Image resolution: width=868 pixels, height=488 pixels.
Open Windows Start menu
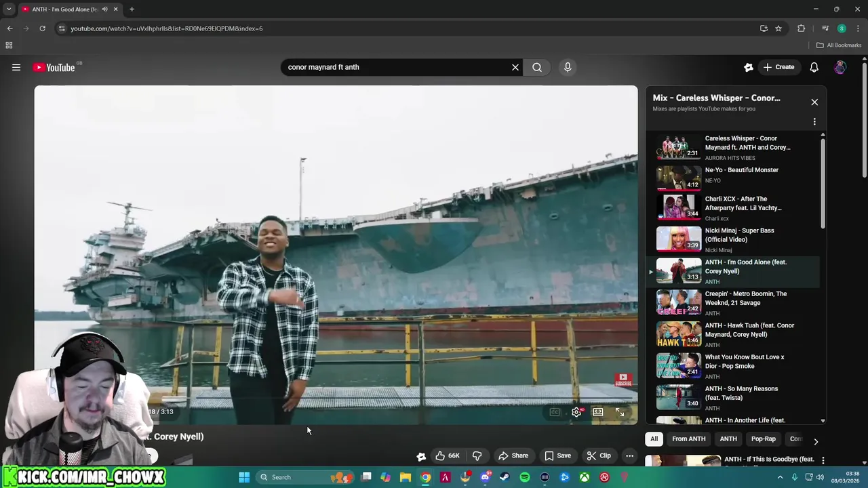click(x=244, y=477)
